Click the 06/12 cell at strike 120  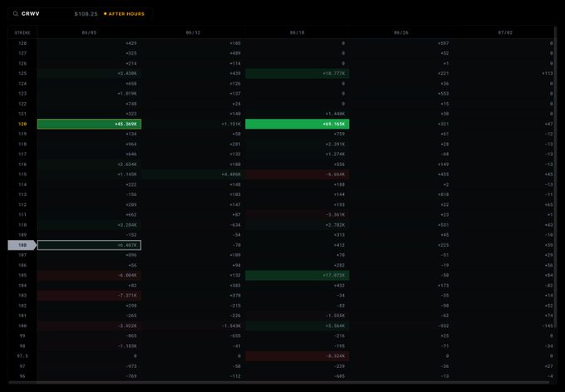click(193, 124)
